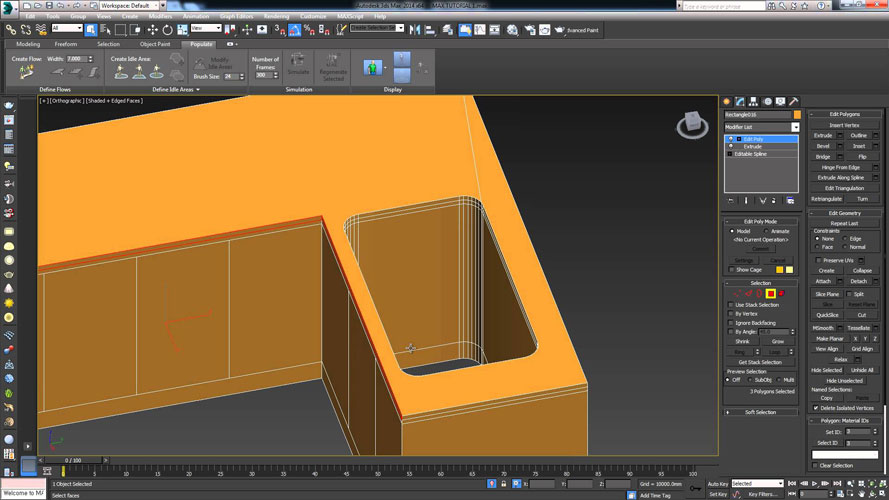
Task: Expand Define Idle Areas panel arrow
Action: point(198,90)
